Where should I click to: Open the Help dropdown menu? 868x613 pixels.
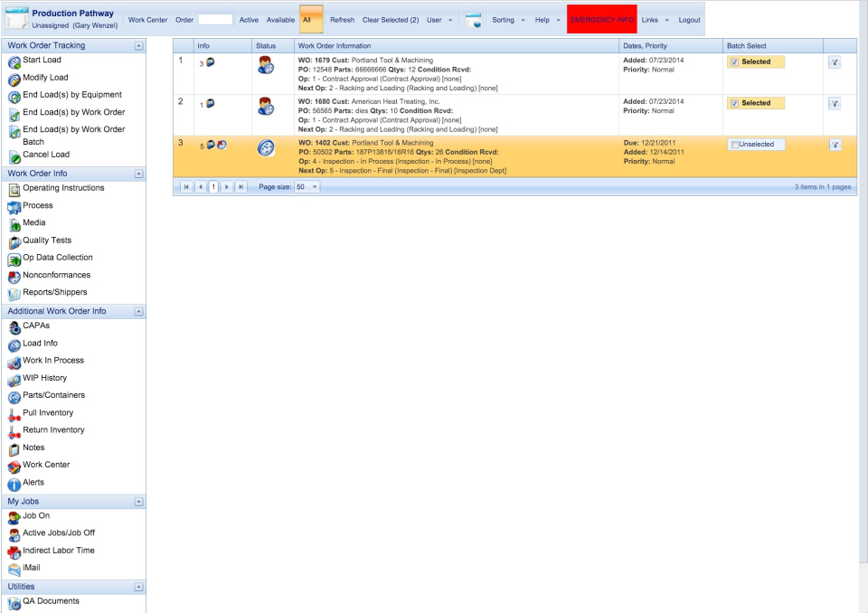[x=548, y=20]
